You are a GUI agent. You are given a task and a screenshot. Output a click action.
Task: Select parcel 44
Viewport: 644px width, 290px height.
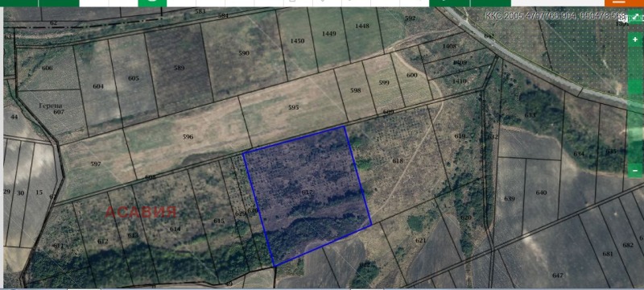pyautogui.click(x=14, y=117)
